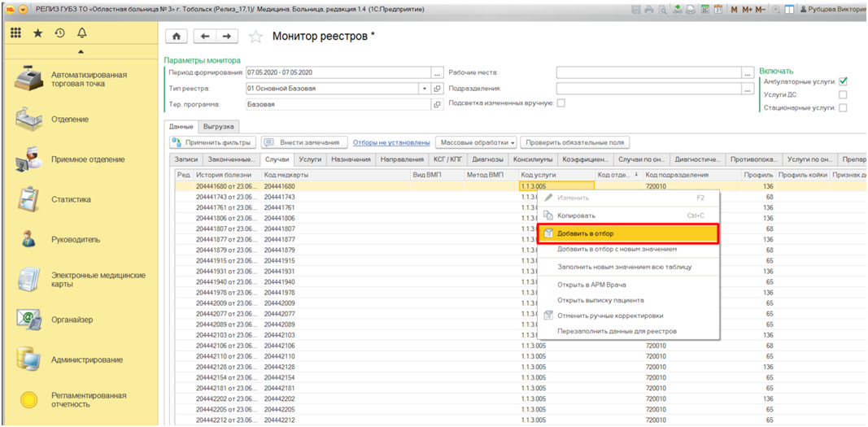Viewport: 868px width, 427px height.
Task: Open the Статистика section
Action: pos(71,199)
